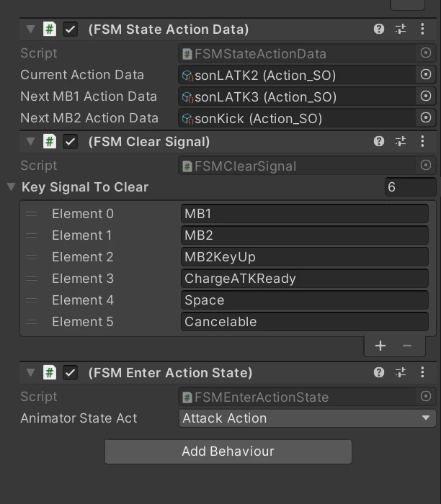Click the ChargeATKReady element field
This screenshot has height=504, width=441.
305,279
